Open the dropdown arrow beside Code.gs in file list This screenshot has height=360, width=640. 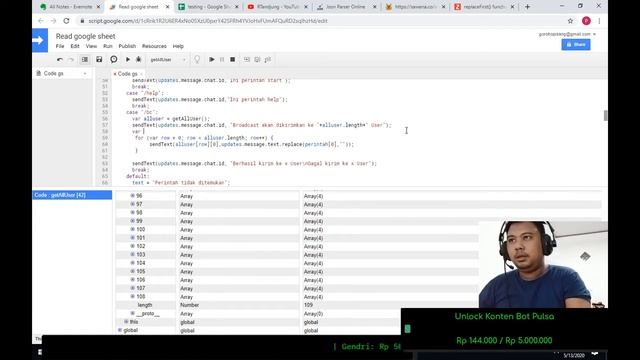[x=85, y=73]
